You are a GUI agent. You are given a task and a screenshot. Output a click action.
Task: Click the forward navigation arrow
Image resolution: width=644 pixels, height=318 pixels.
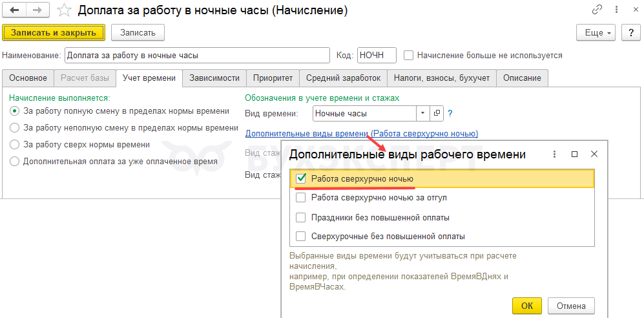(37, 10)
